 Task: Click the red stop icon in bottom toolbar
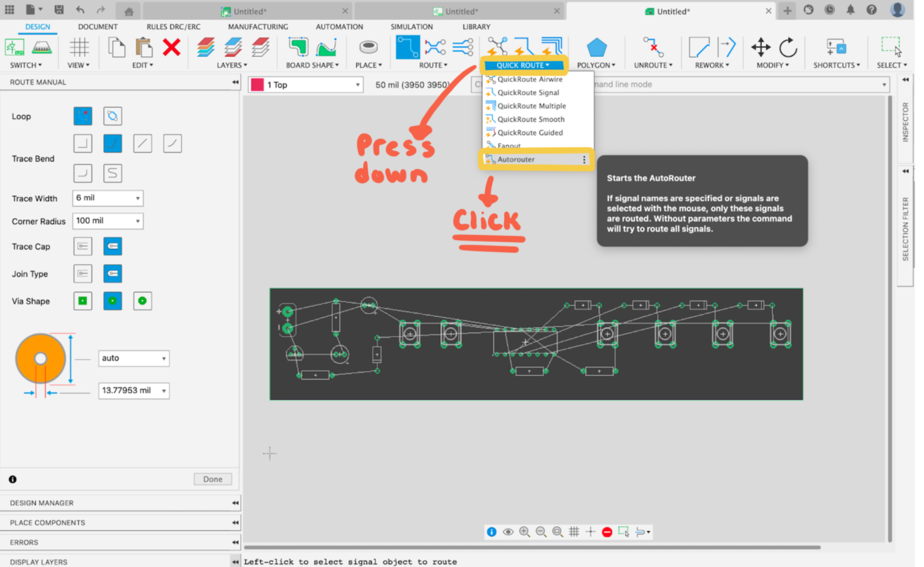(607, 532)
